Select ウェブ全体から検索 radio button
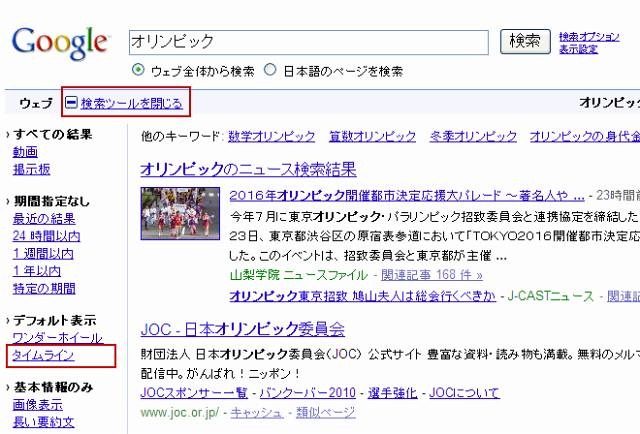640x434 pixels. 138,70
